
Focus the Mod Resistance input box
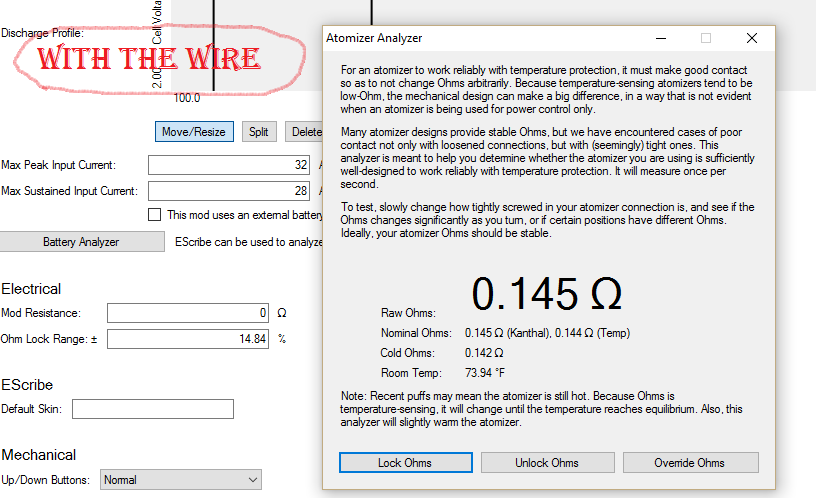point(188,313)
